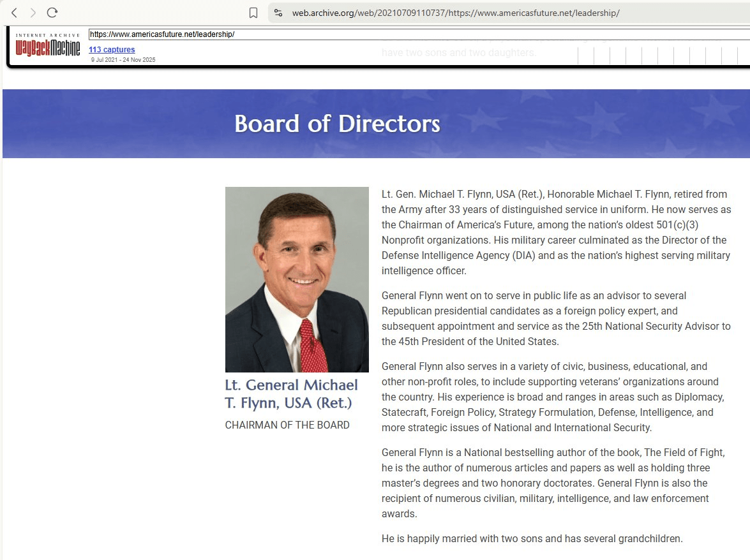The image size is (750, 560).
Task: Bookmark this page with the bookmark icon
Action: pyautogui.click(x=253, y=13)
